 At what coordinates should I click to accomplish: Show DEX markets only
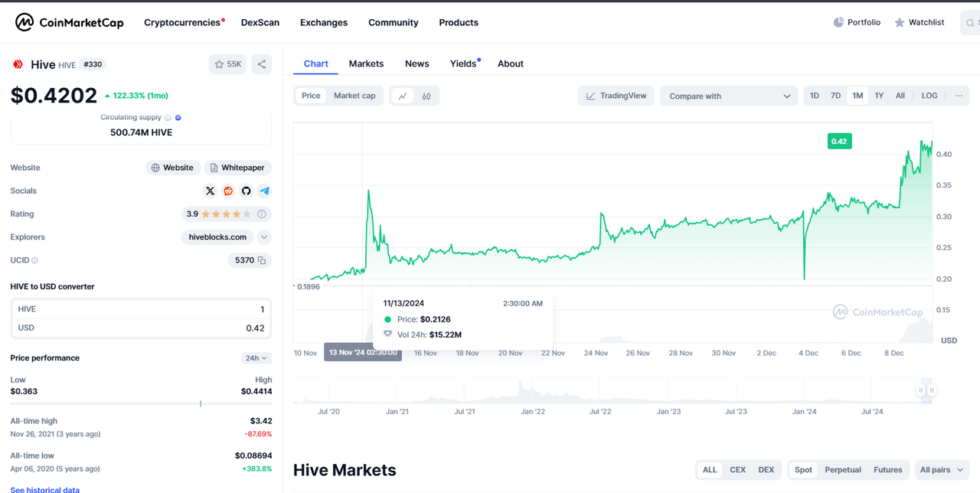coord(766,470)
